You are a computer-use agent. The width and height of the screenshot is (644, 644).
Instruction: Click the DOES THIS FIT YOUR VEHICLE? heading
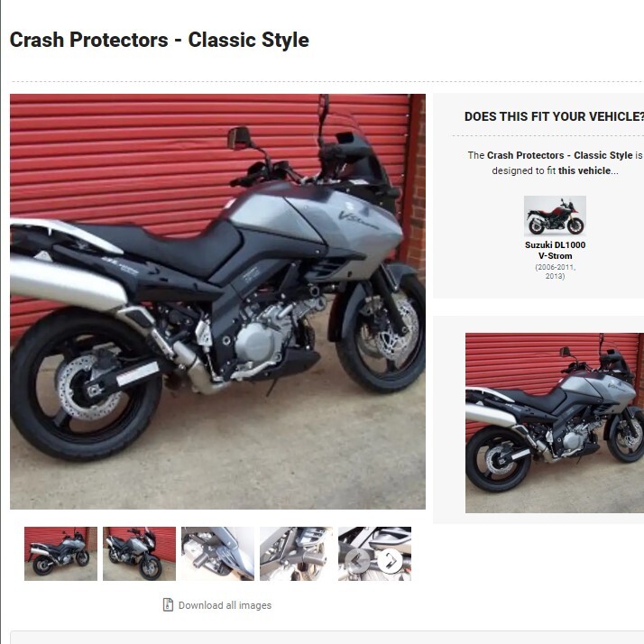(554, 116)
